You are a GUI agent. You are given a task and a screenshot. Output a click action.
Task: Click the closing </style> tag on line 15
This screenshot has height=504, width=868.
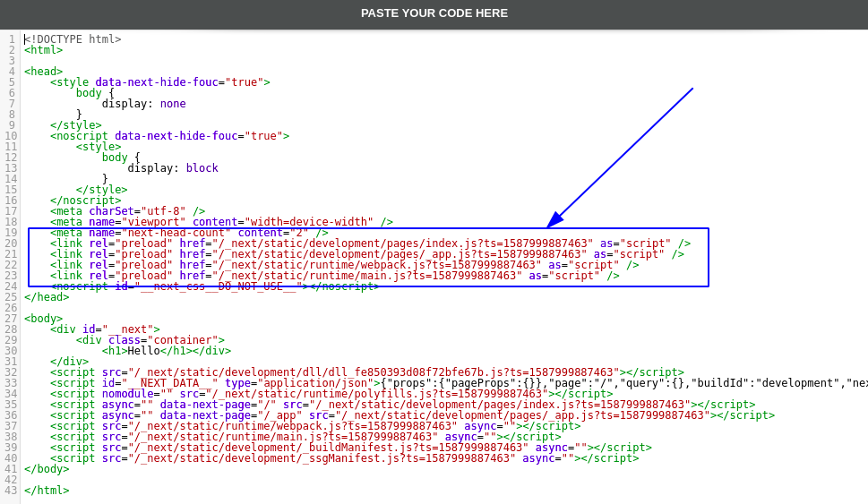(x=101, y=190)
